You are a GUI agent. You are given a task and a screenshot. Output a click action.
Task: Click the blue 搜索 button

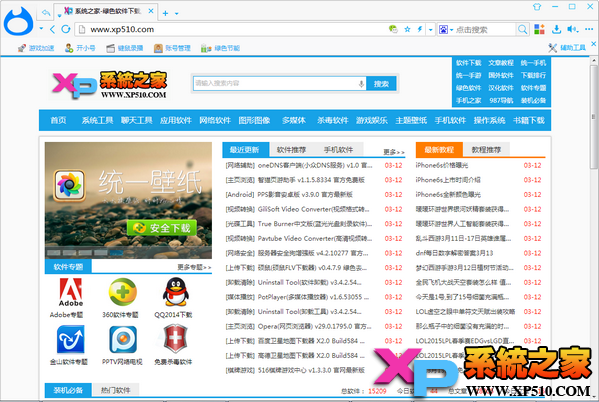click(381, 84)
